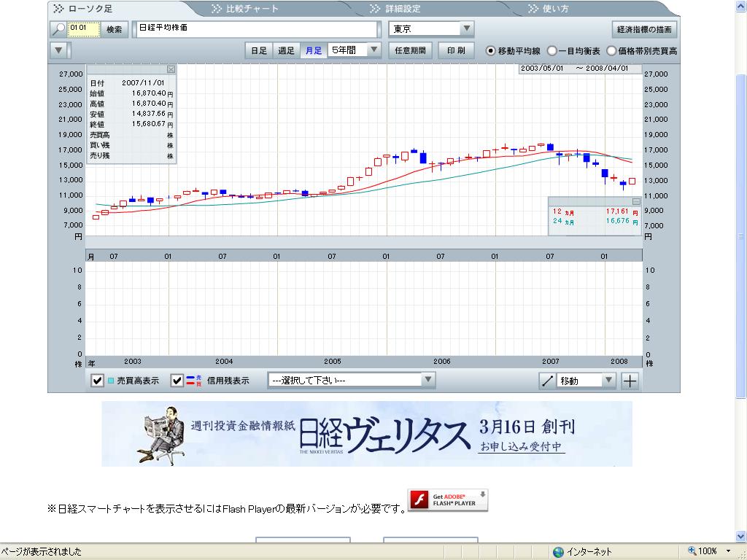
Task: Toggle the 売買高表示 checkbox
Action: tap(97, 381)
